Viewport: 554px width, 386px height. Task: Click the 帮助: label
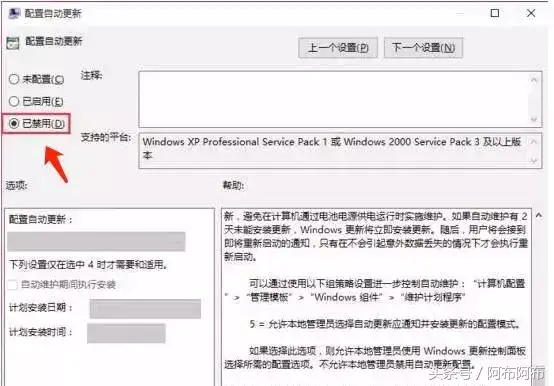pyautogui.click(x=233, y=185)
